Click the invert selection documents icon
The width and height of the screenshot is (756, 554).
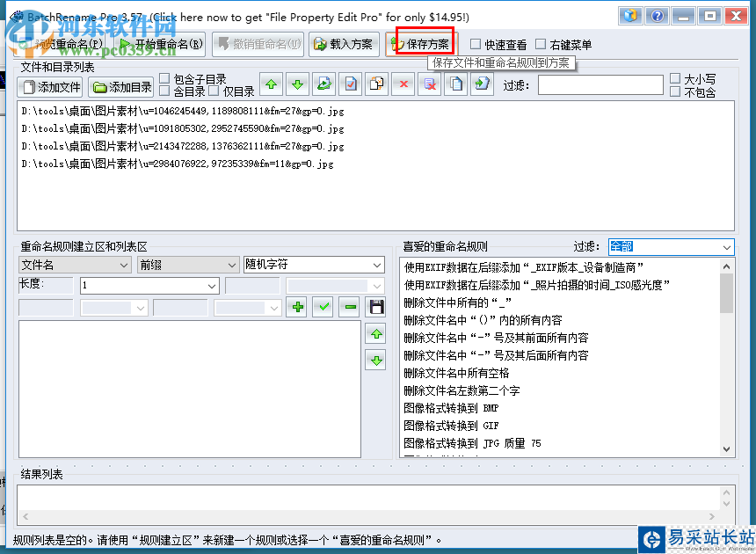[376, 84]
